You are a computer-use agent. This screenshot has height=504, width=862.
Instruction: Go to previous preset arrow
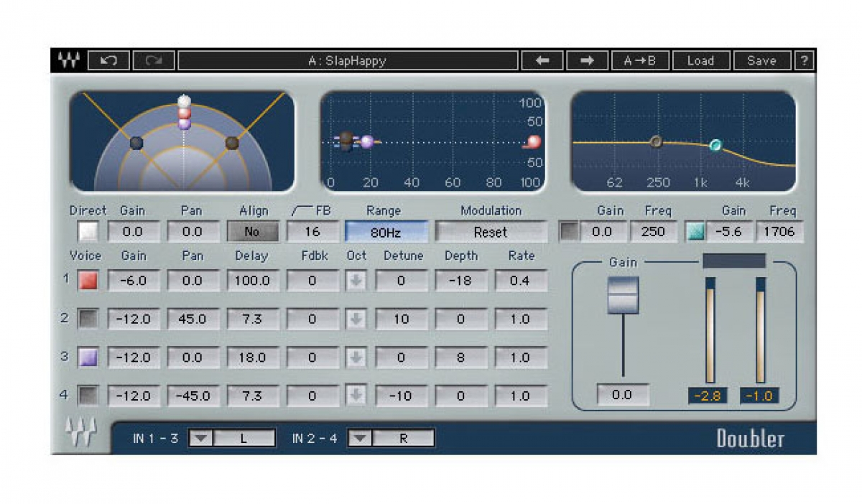click(x=542, y=60)
